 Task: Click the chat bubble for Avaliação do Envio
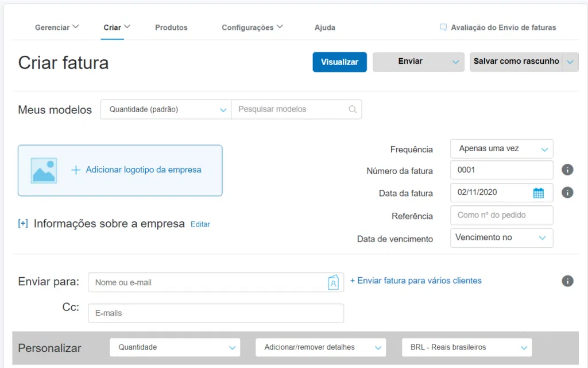[443, 27]
